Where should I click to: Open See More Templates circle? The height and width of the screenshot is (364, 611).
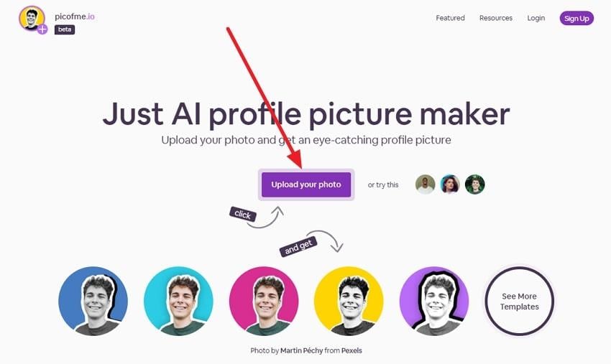(x=520, y=301)
